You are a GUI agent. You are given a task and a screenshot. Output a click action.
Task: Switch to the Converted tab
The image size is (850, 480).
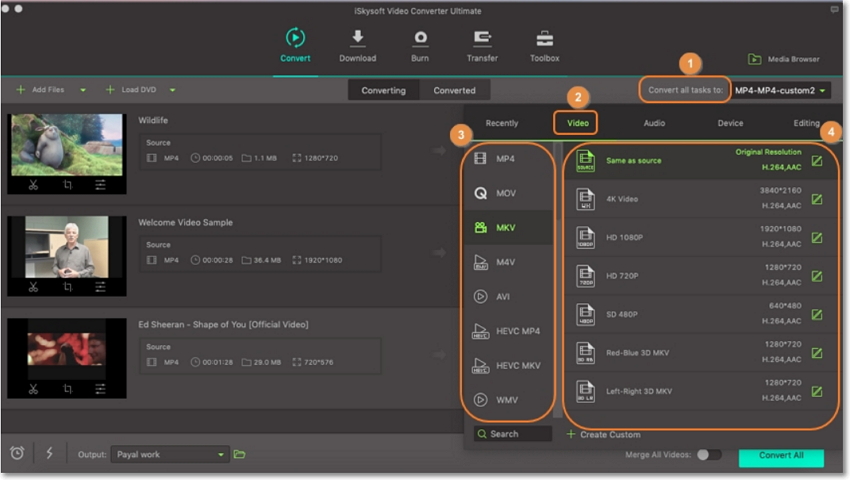click(454, 90)
